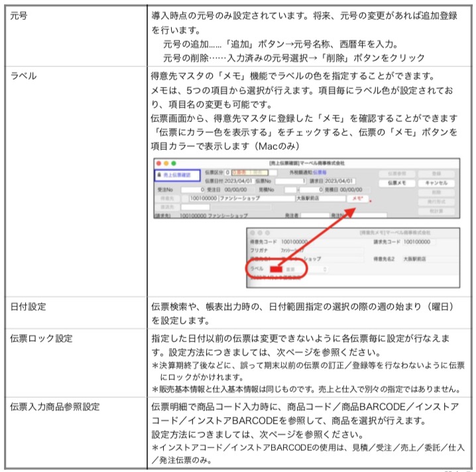Screen dimensions: 476x472
Task: Minimize the sales slip window via the yellow button
Action: point(166,162)
